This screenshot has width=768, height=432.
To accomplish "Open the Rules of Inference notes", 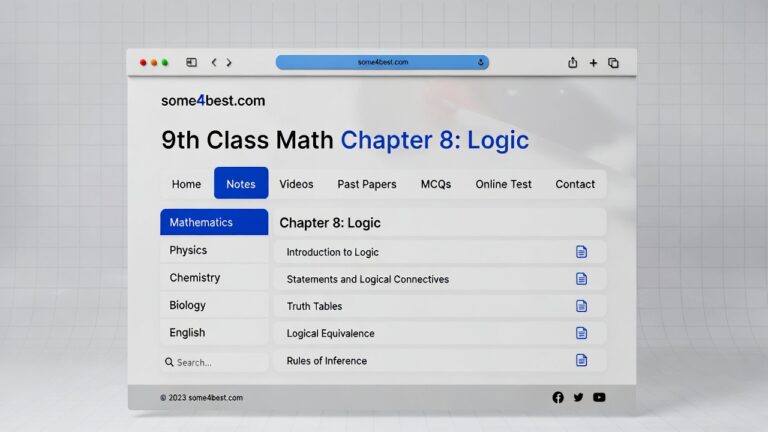I will pos(440,360).
